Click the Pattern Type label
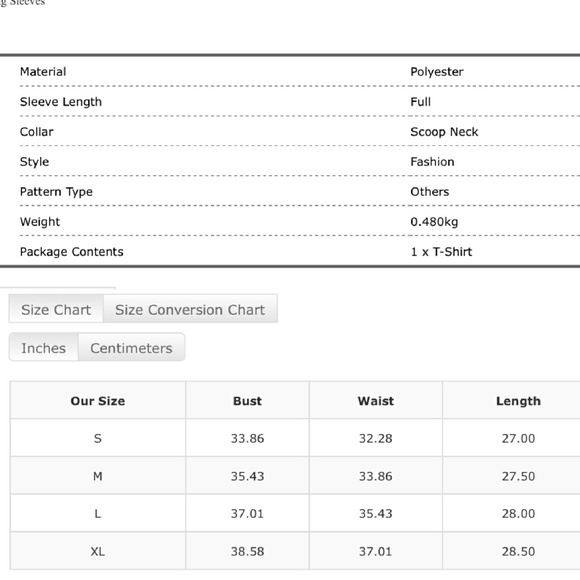 point(56,192)
